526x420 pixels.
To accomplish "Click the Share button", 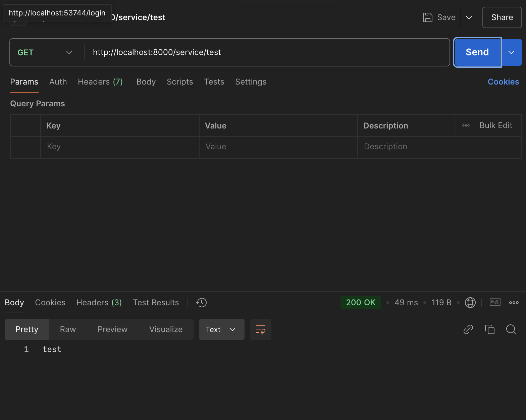I will point(502,17).
